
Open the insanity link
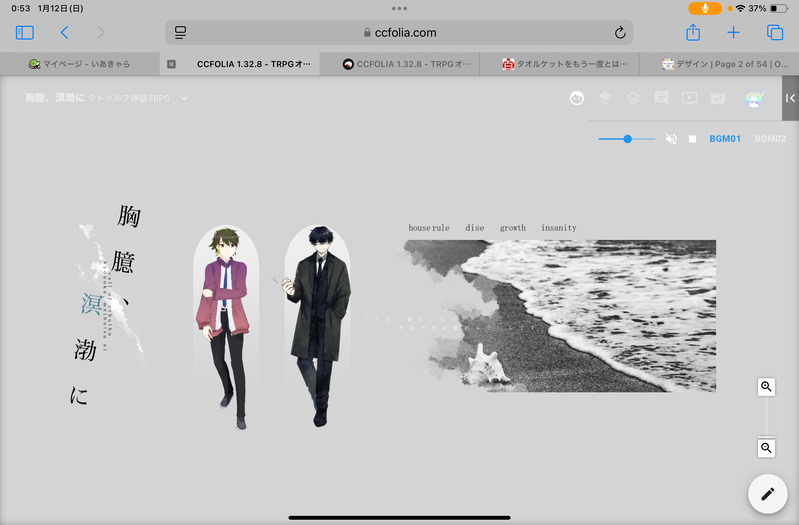coord(558,228)
